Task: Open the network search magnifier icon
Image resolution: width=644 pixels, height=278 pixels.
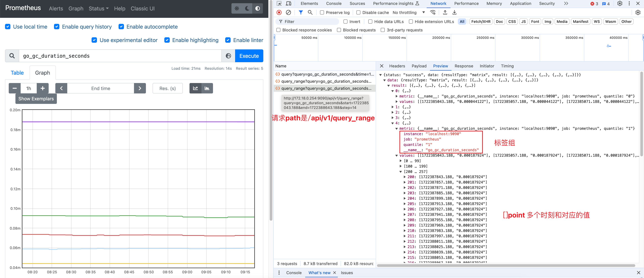Action: tap(310, 12)
